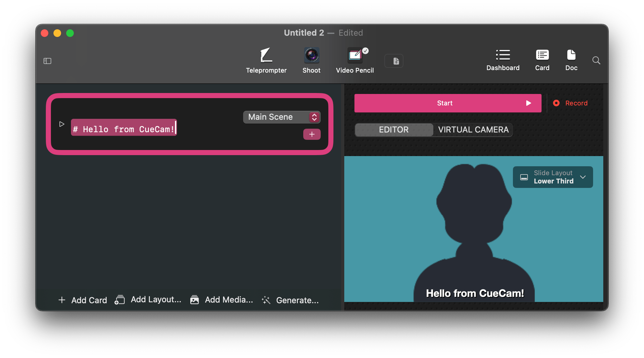Click Add Layout...
The image size is (644, 358).
(x=148, y=300)
